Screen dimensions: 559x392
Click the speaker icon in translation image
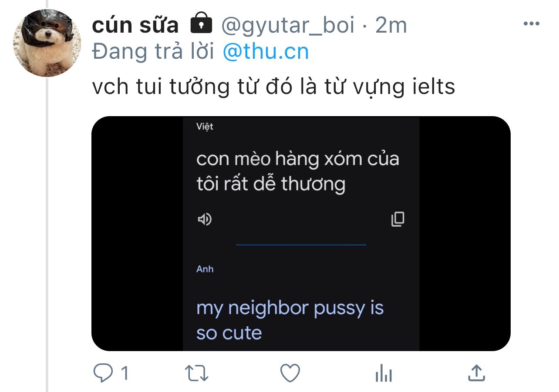[x=204, y=220]
